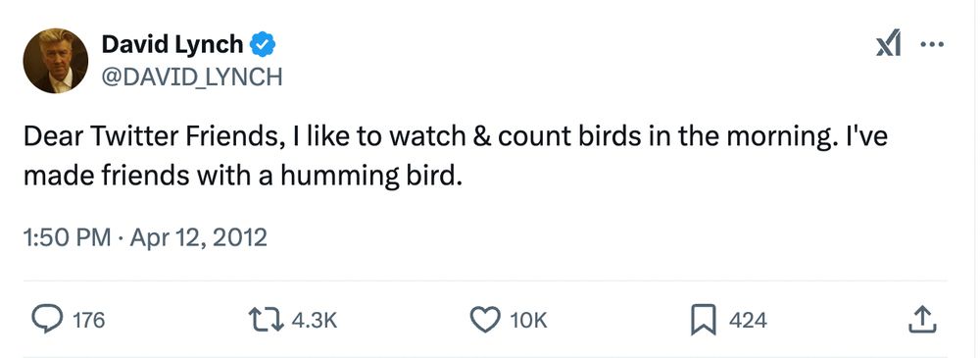This screenshot has width=980, height=358.
Task: Click the 4.3K reposts count
Action: (x=315, y=321)
